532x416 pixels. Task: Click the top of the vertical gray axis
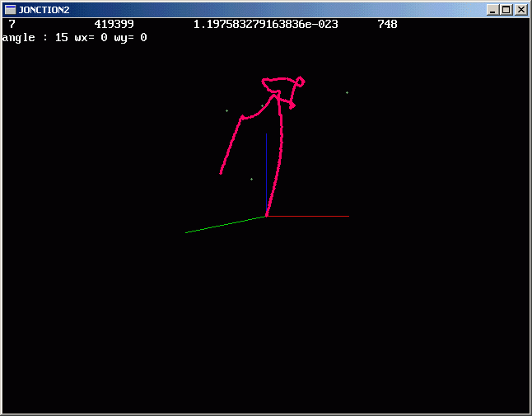tap(266, 134)
